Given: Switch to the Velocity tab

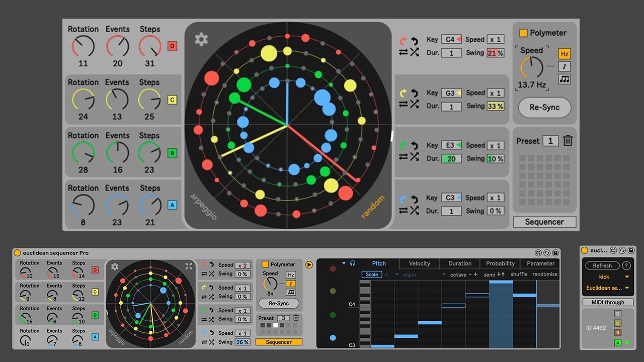Looking at the screenshot, I should [419, 263].
